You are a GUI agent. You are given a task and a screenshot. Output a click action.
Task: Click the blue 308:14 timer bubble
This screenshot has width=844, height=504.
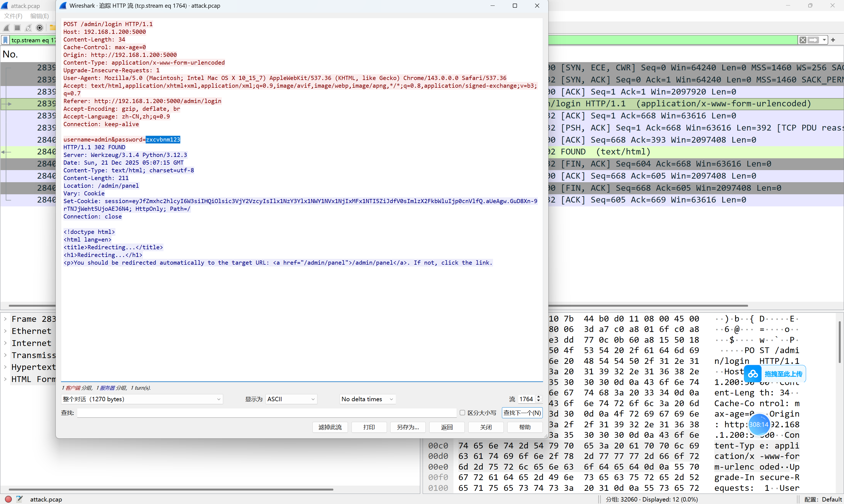pyautogui.click(x=759, y=425)
